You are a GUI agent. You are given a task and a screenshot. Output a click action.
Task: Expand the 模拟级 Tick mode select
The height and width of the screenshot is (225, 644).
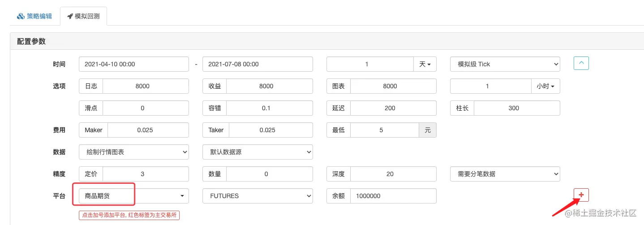pyautogui.click(x=505, y=64)
